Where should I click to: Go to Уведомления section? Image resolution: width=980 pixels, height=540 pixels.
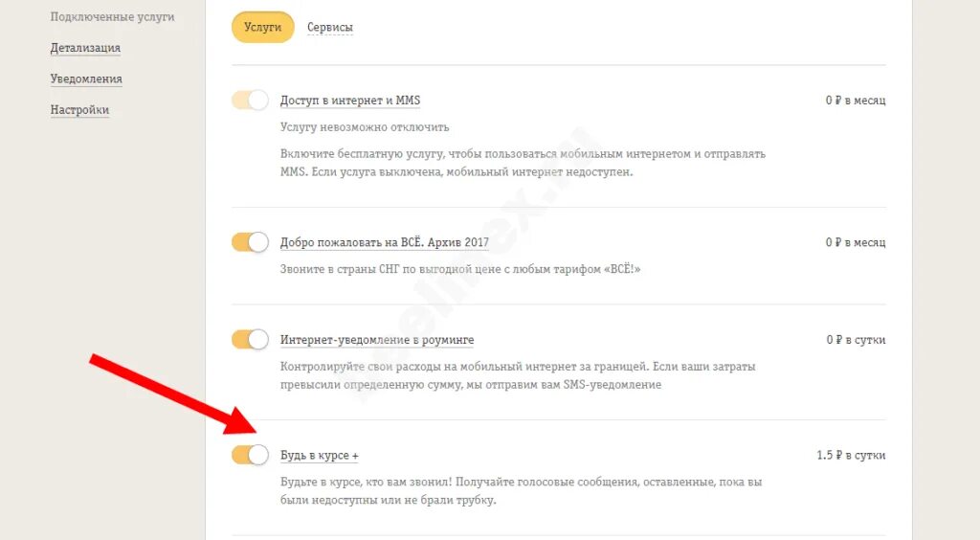(x=86, y=79)
